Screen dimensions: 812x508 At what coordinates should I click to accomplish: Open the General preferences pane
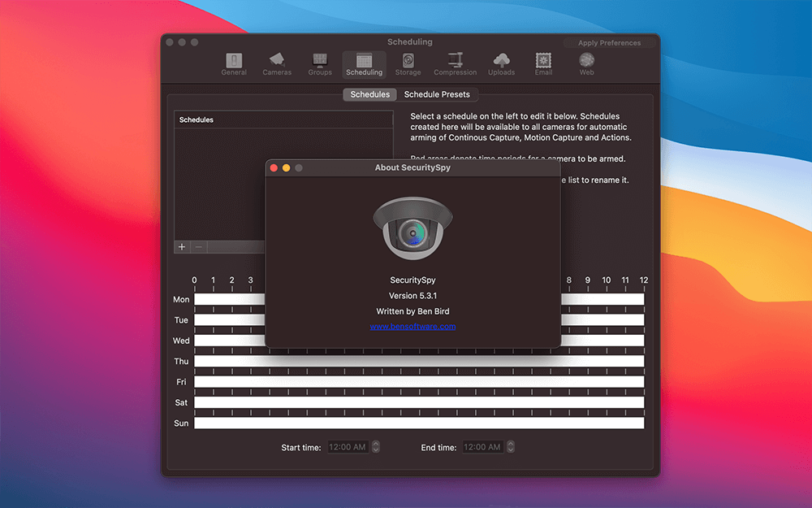click(234, 65)
